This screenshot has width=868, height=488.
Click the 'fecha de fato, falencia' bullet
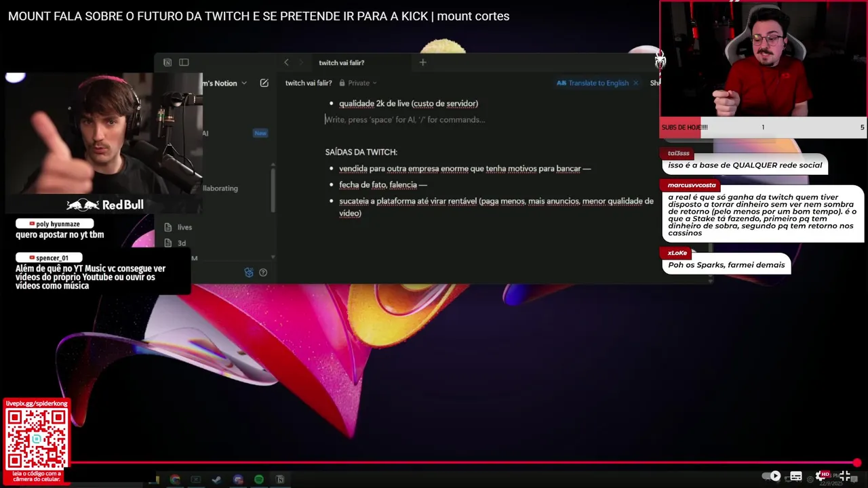pos(382,184)
